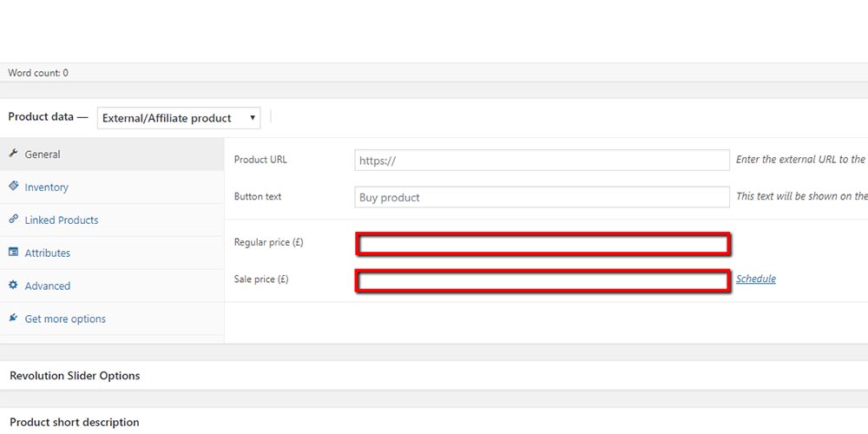Click the Linked Products chain icon

(13, 220)
